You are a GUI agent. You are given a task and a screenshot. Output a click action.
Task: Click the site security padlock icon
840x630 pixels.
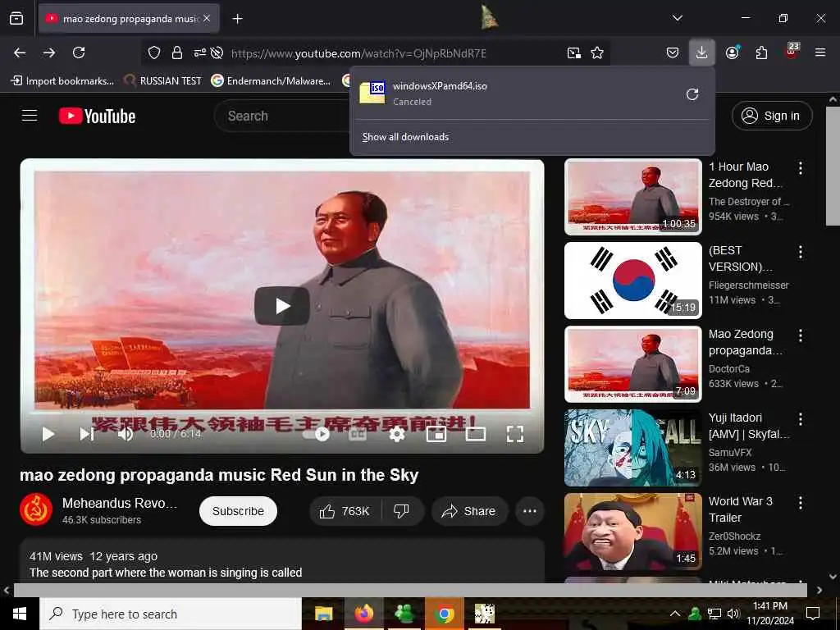click(177, 52)
